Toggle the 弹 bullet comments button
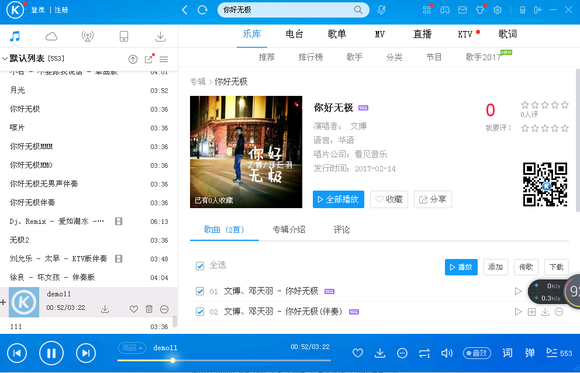Screen dimensions: 580x373 (x=530, y=353)
